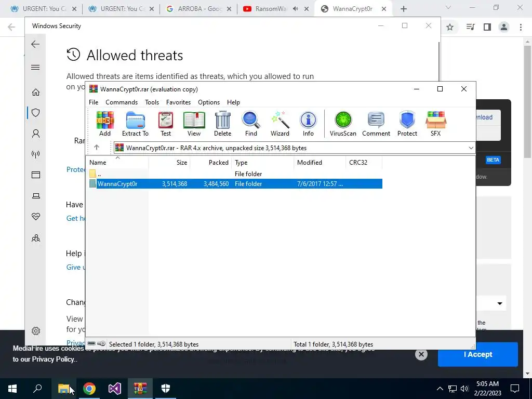
Task: Open Family options sidebar icon
Action: (36, 238)
